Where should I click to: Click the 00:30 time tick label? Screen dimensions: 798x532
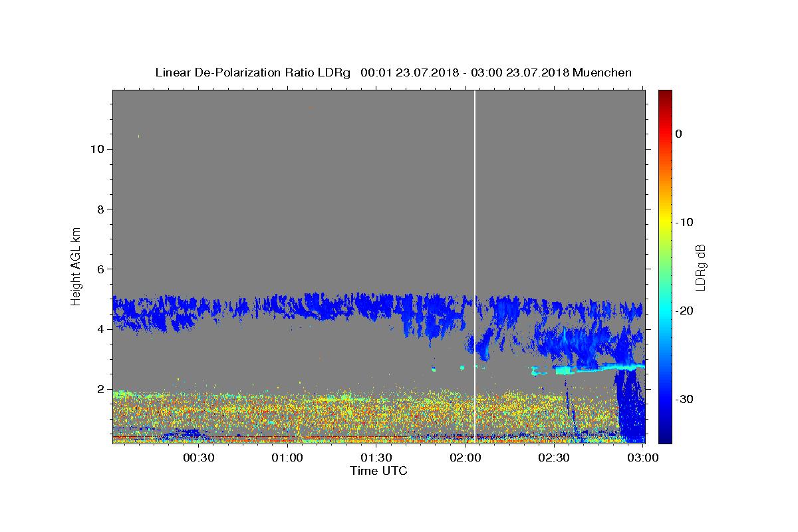coord(199,458)
